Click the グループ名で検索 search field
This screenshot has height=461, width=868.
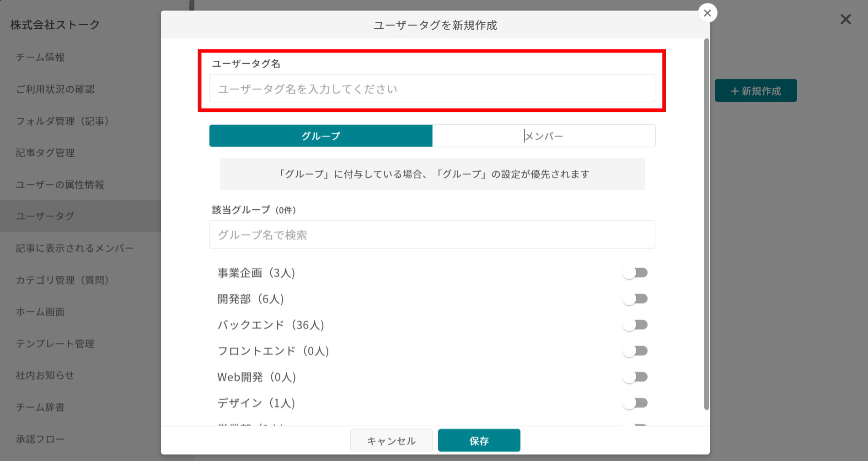431,234
